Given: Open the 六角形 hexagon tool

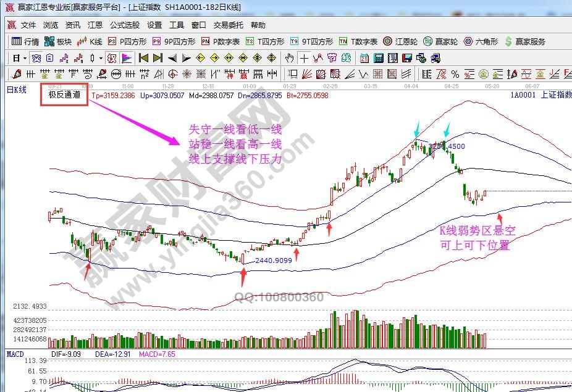Looking at the screenshot, I should point(480,41).
